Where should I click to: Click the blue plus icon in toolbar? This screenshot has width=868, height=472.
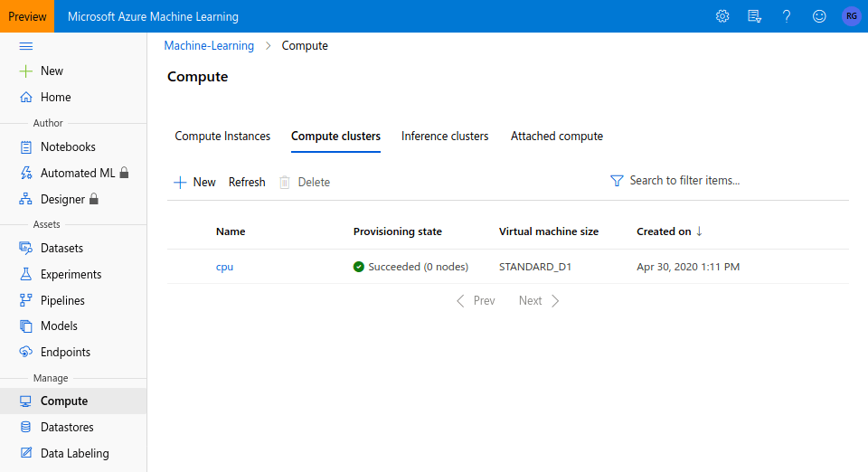(x=180, y=183)
